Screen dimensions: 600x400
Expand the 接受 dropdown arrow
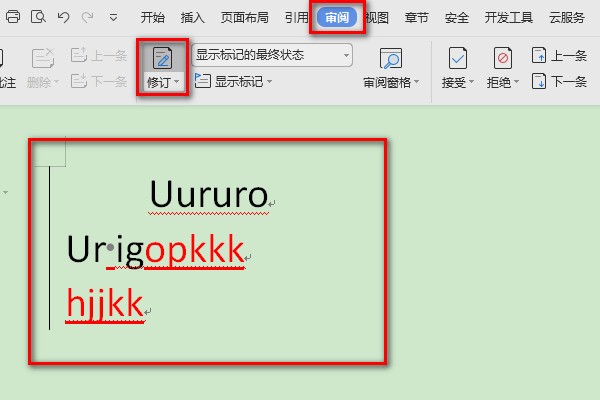471,82
